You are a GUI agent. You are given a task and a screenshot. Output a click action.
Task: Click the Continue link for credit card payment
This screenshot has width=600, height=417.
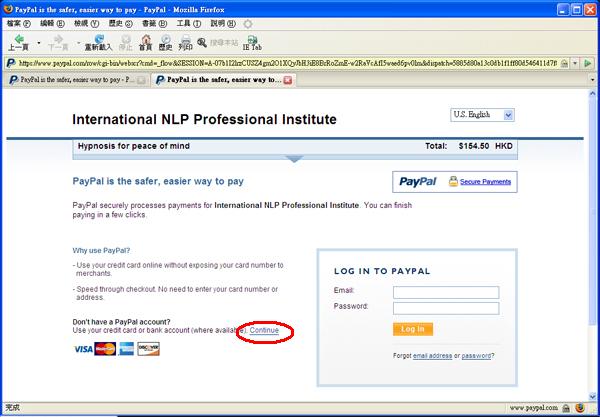tap(264, 331)
